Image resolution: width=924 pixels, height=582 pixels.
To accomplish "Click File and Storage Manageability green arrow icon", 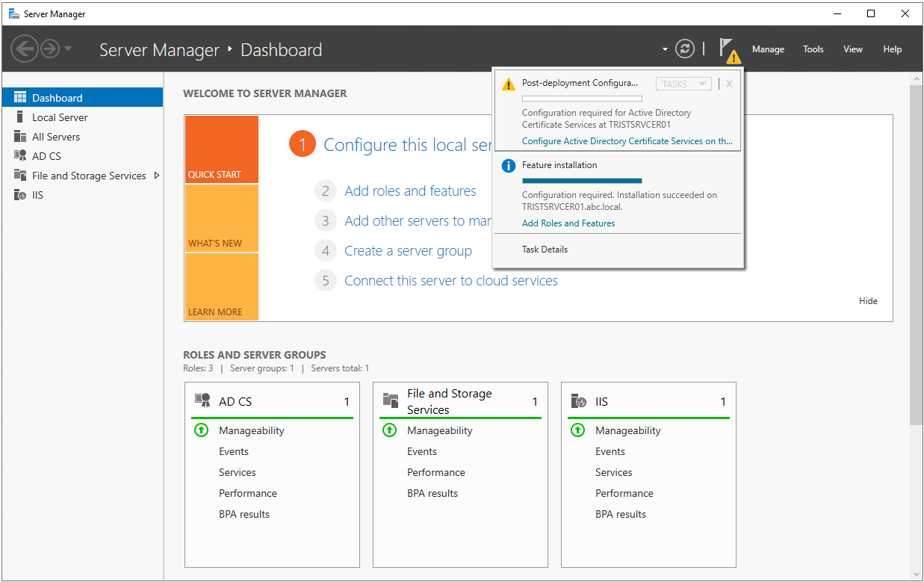I will 389,430.
